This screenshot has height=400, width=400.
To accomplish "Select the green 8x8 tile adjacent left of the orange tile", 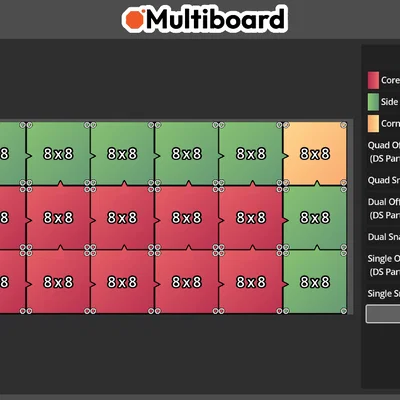I will pyautogui.click(x=251, y=154).
